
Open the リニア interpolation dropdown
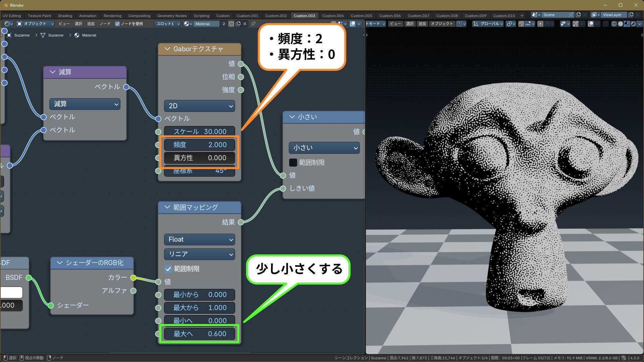[x=200, y=254]
